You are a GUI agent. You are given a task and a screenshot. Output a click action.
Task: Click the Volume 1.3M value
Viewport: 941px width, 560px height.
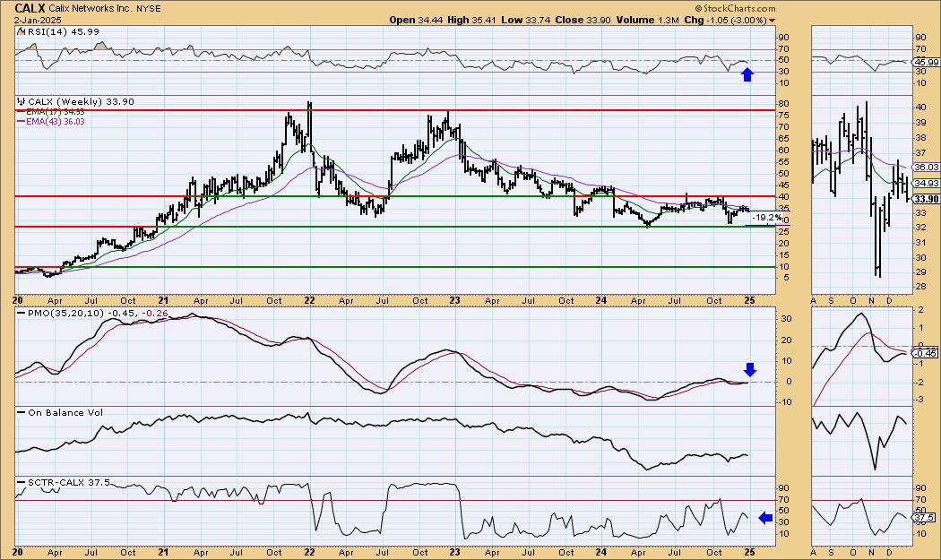point(647,20)
